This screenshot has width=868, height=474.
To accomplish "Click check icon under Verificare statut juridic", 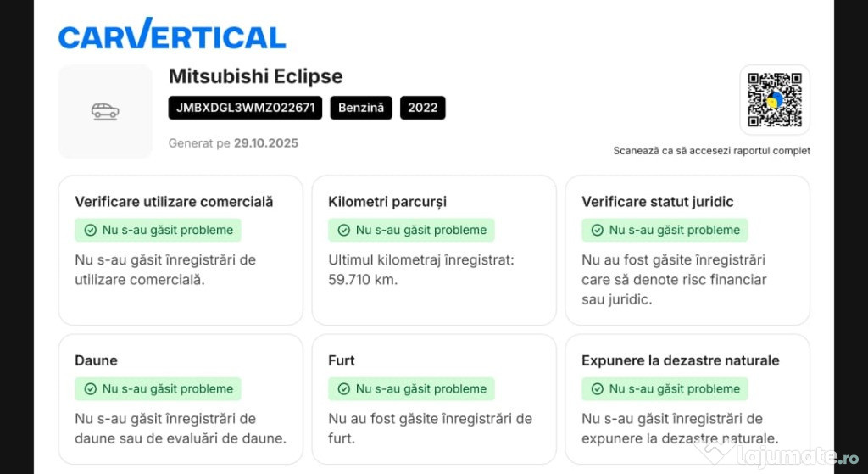I will pos(598,230).
